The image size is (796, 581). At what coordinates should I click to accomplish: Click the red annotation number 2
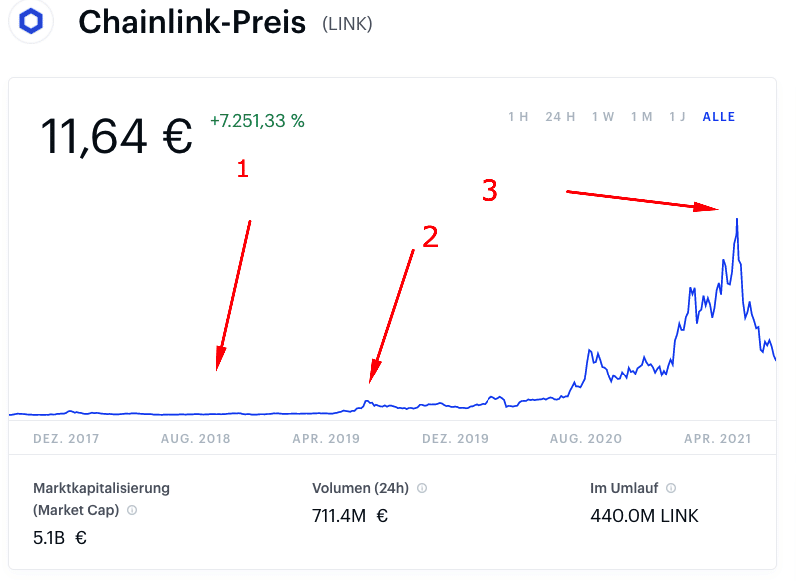click(430, 237)
